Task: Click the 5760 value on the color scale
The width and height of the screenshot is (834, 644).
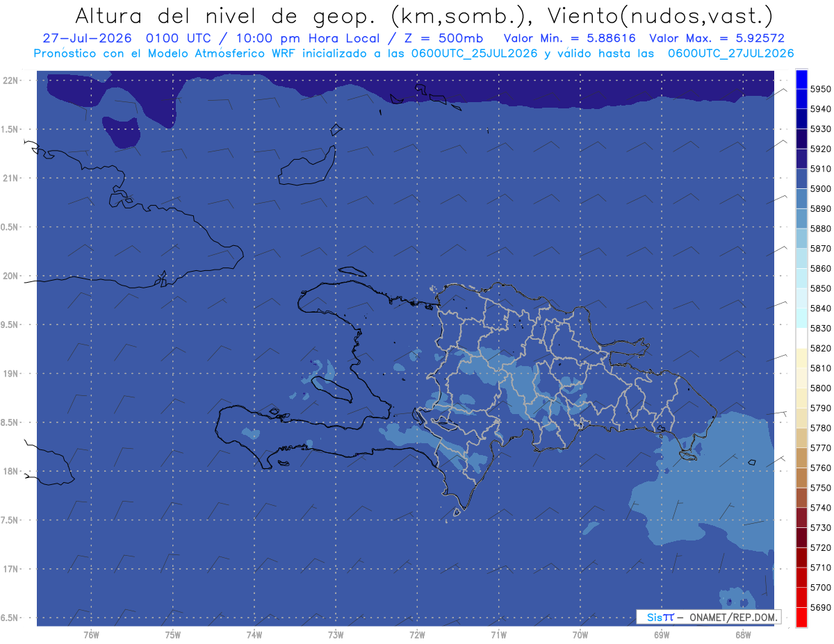Action: click(820, 468)
